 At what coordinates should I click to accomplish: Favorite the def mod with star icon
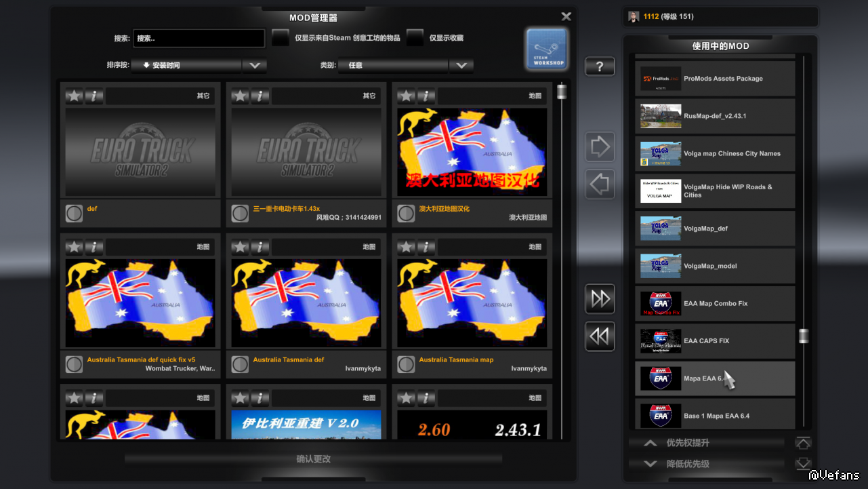point(74,96)
